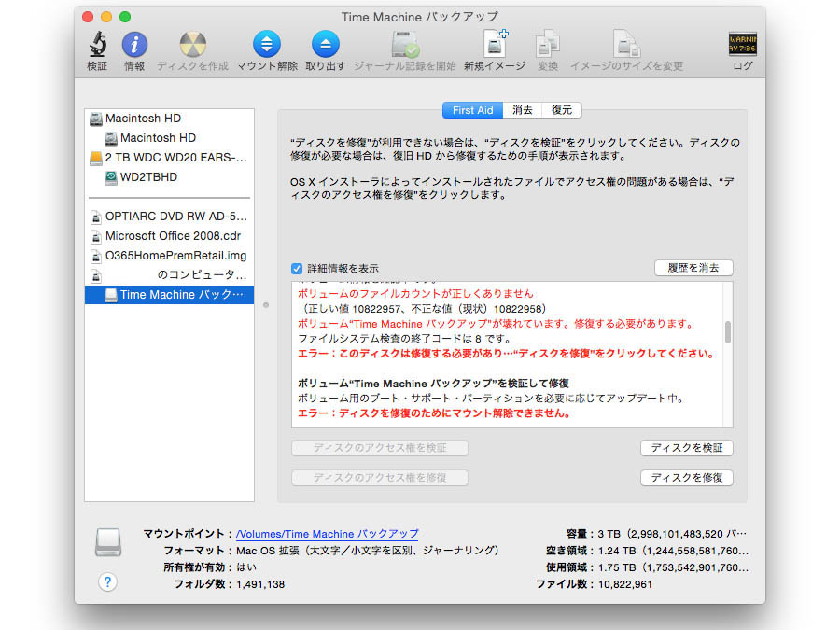Screen dimensions: 840x630
Task: Click the 取り出す eject icon
Action: coord(325,44)
